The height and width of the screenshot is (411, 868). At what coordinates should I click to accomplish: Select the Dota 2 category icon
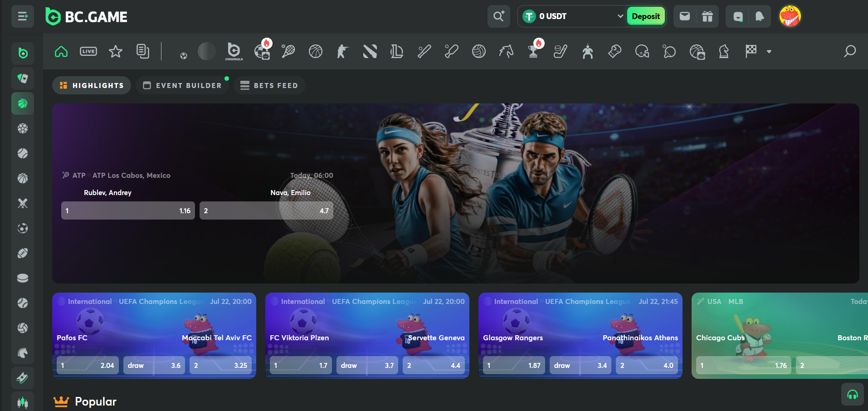tap(370, 51)
